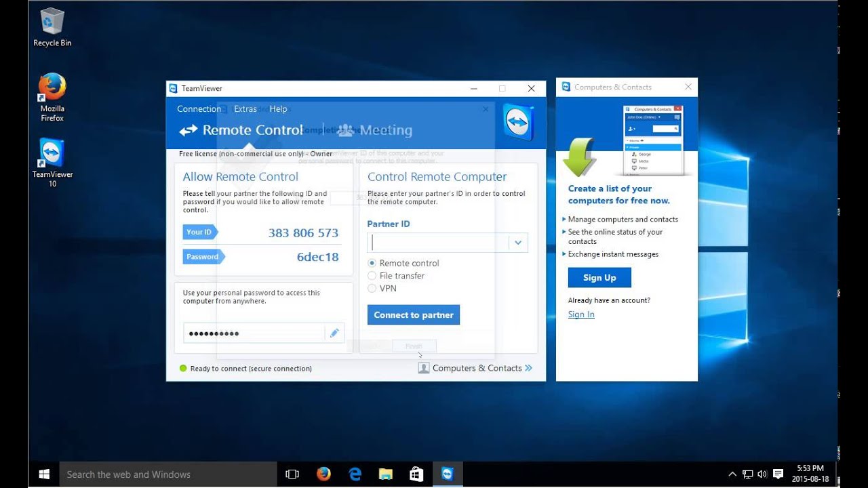Click the Your ID value 383 806 573

click(303, 232)
